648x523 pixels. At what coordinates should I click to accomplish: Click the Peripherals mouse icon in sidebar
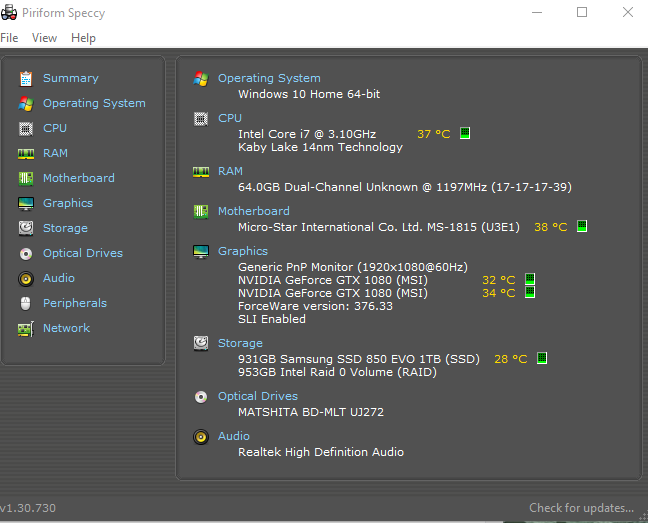point(25,303)
